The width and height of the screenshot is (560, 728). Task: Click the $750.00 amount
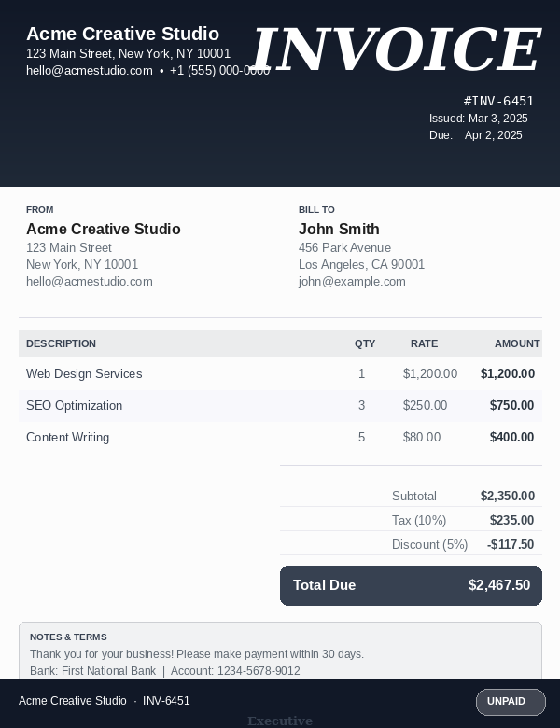click(511, 405)
